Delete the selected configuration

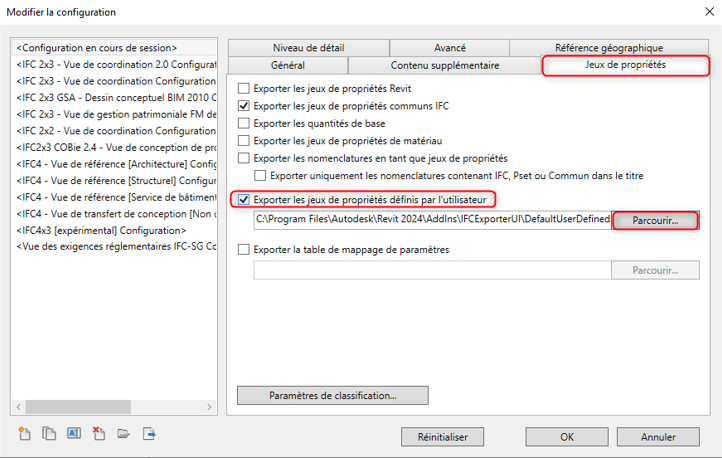[x=99, y=433]
